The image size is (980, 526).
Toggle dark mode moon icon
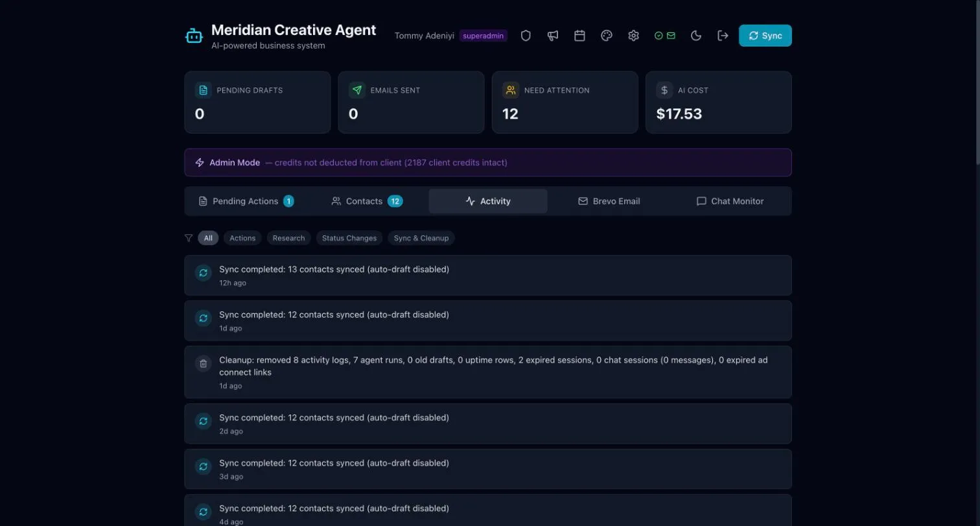[x=696, y=36]
